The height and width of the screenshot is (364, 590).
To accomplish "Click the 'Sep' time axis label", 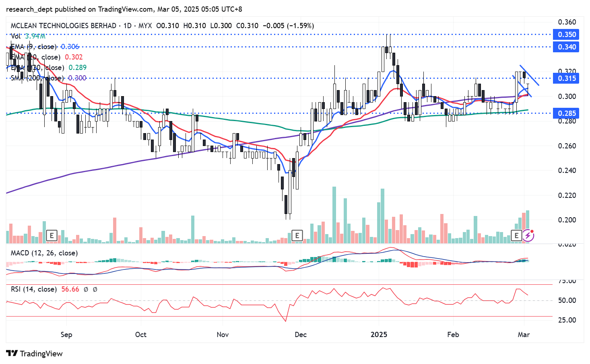I will click(66, 335).
